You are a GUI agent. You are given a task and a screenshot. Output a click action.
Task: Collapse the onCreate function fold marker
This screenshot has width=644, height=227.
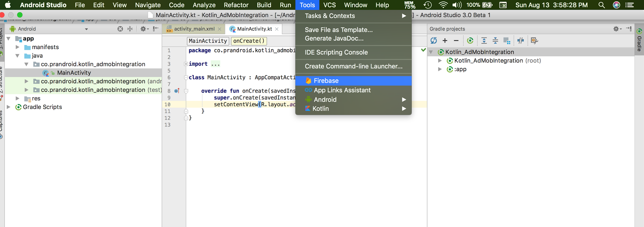tap(186, 91)
